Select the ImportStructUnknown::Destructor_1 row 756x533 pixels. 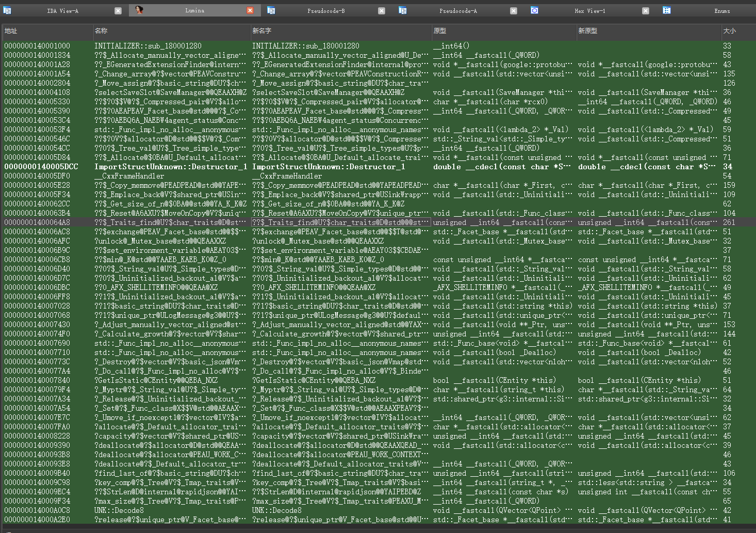tap(378, 167)
